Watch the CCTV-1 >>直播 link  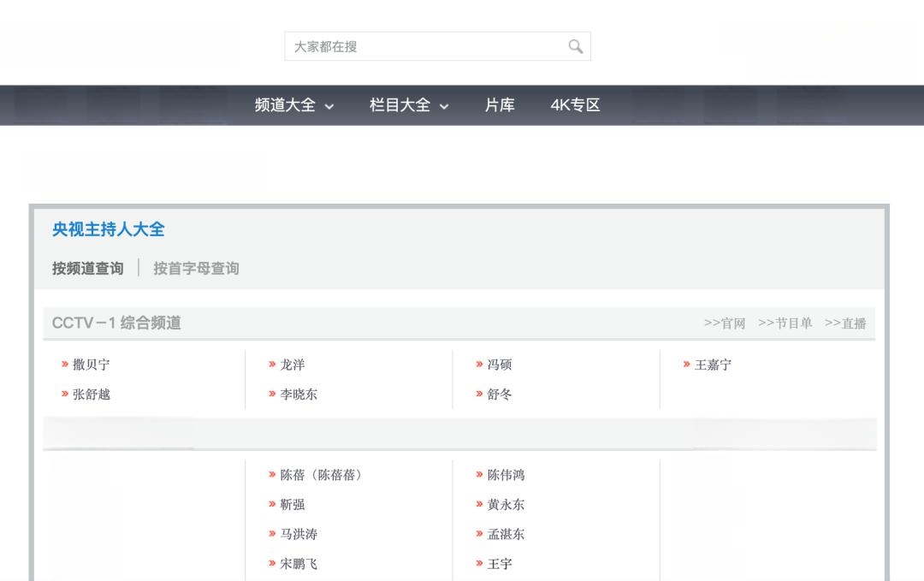point(845,323)
